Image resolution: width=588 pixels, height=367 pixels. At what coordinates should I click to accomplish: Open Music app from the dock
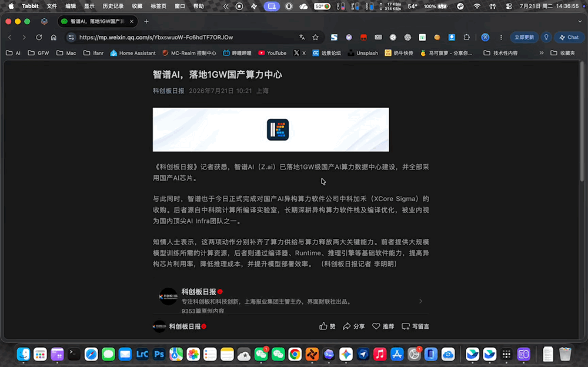click(x=379, y=354)
